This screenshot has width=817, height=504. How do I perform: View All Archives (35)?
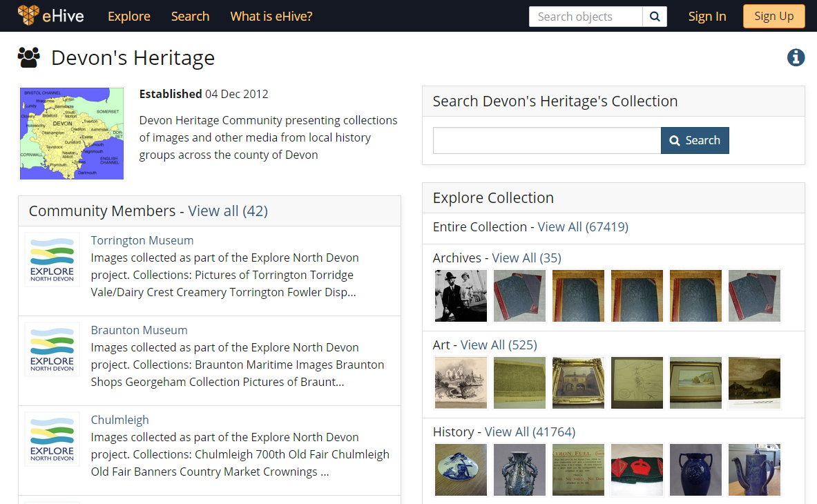click(x=526, y=258)
